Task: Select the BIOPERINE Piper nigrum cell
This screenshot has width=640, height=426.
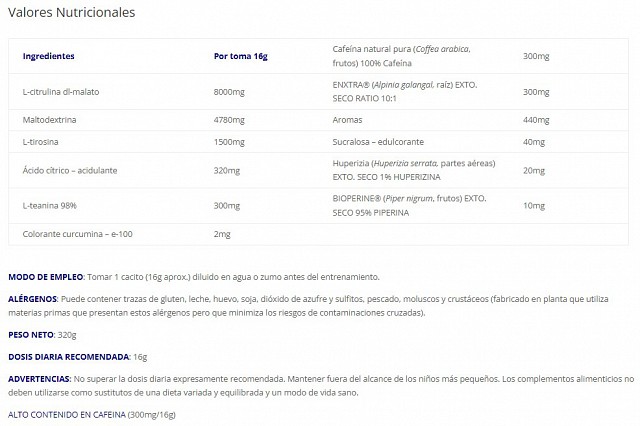Action: pyautogui.click(x=409, y=205)
